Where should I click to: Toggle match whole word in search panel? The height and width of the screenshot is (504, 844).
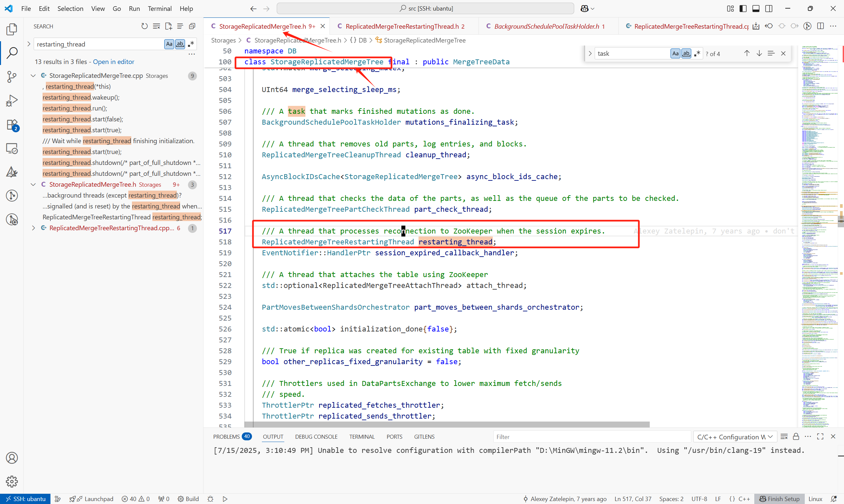180,44
